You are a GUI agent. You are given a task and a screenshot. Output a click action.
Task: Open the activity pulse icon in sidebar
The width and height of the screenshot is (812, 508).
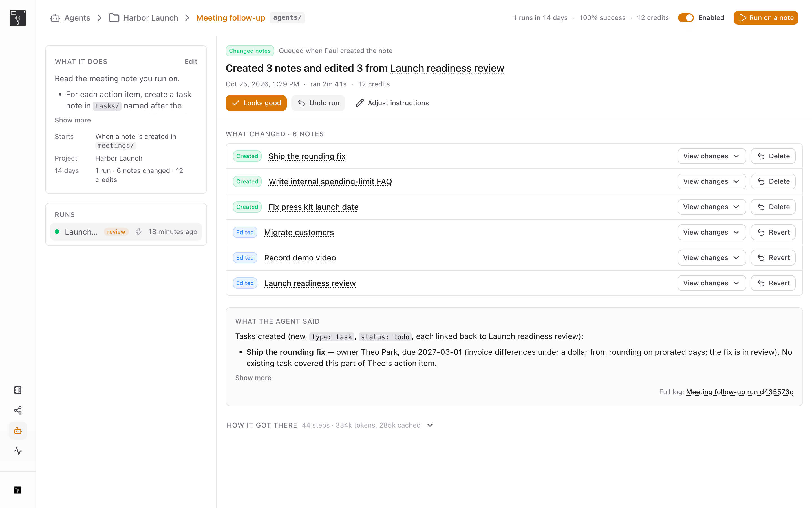(18, 451)
